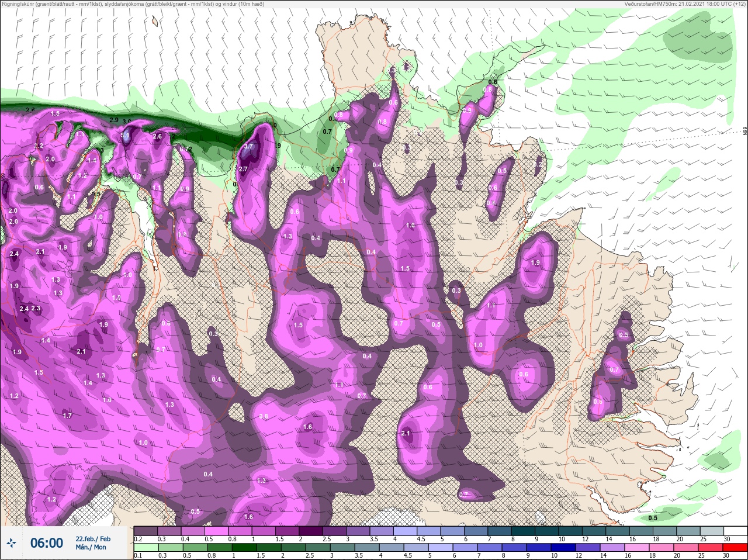Click the 0.5 value in the green rain patch

653,518
